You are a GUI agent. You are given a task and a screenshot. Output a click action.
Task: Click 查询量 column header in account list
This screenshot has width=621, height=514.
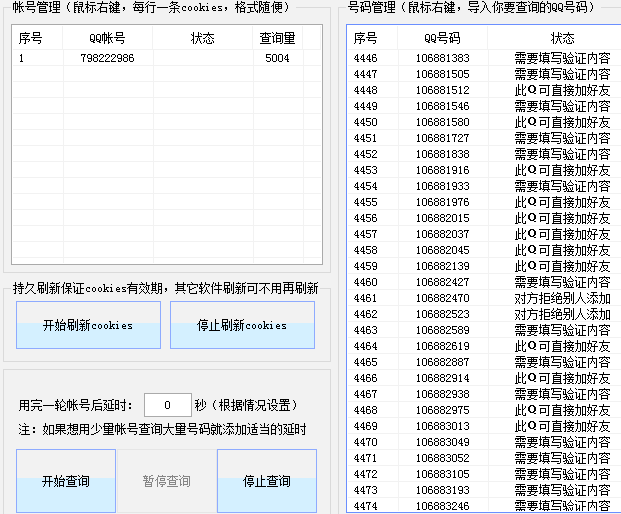point(277,39)
